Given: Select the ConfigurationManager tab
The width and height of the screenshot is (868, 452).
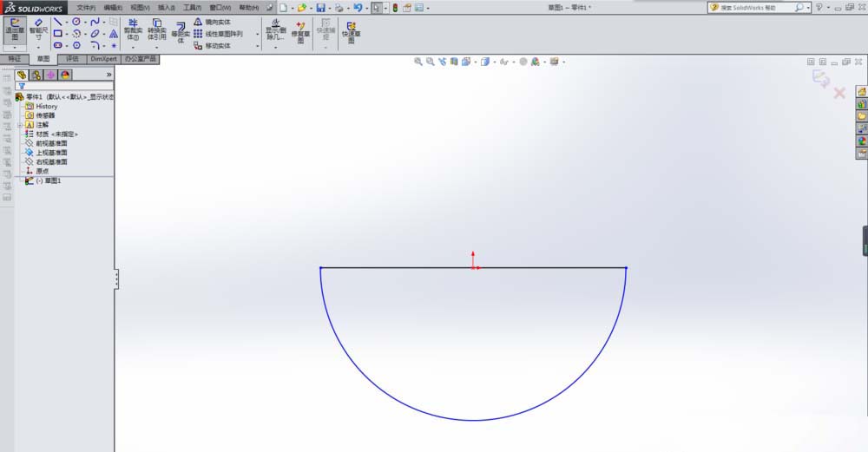Looking at the screenshot, I should pyautogui.click(x=50, y=75).
